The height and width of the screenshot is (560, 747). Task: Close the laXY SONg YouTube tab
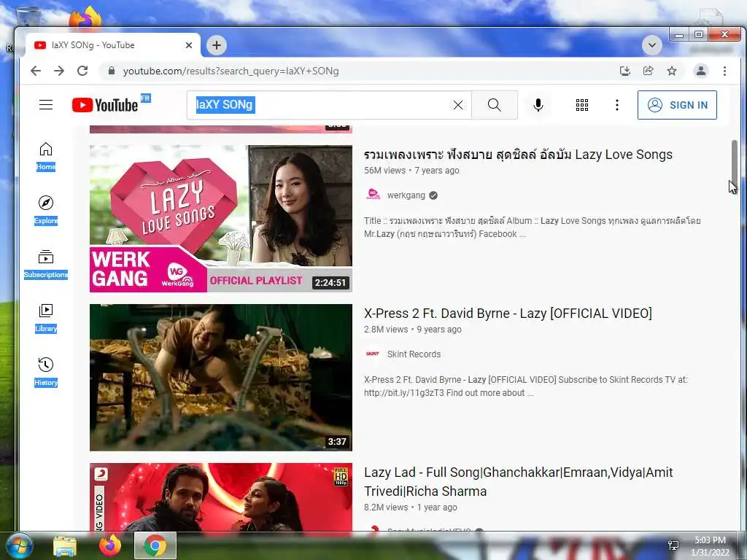[x=189, y=45]
